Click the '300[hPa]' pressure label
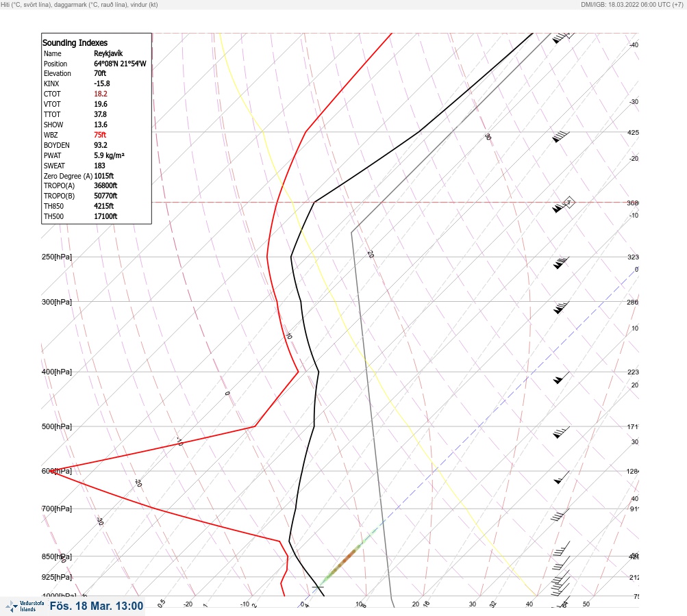The height and width of the screenshot is (616, 687). tap(57, 302)
